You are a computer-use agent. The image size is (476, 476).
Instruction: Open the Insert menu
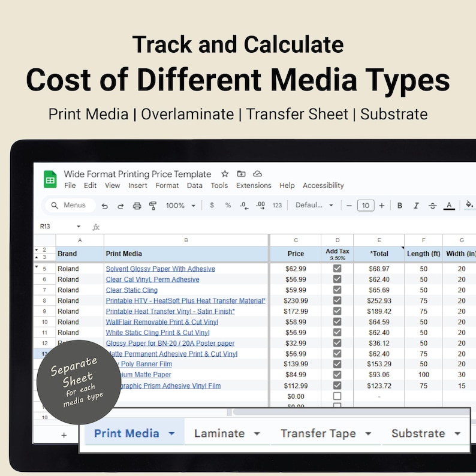pyautogui.click(x=137, y=185)
